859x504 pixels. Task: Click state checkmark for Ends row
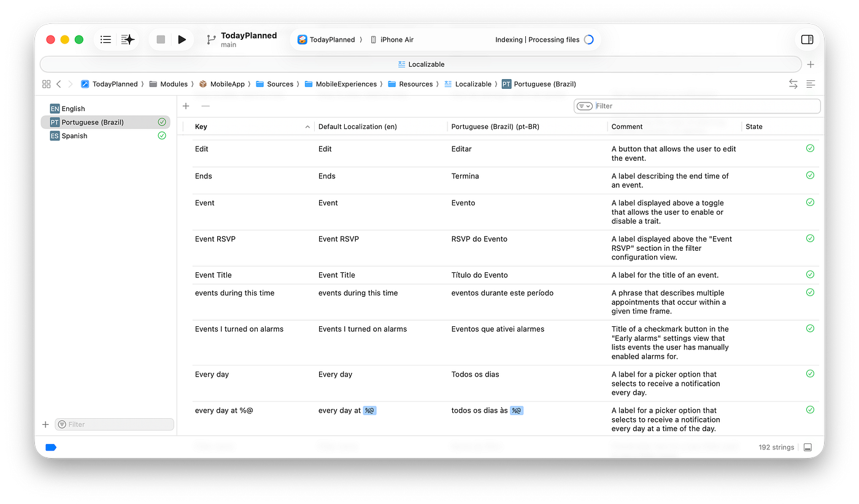point(810,175)
